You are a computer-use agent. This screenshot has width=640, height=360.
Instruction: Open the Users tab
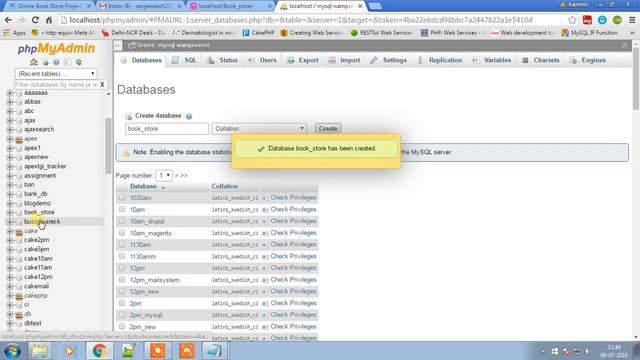(262, 60)
